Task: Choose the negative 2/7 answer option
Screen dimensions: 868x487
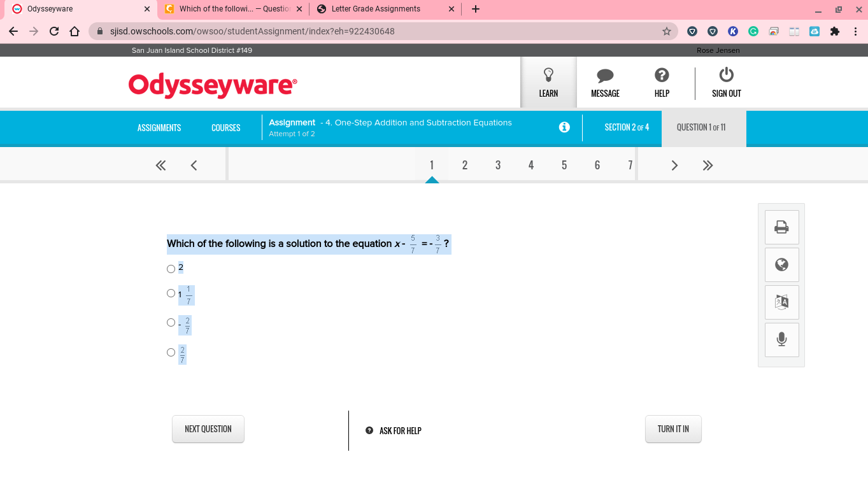Action: [x=171, y=323]
